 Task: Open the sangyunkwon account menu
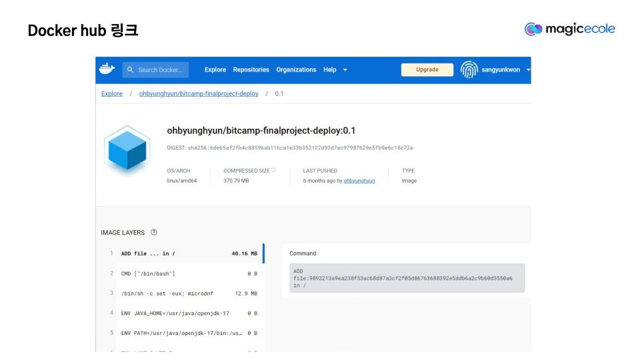[501, 70]
